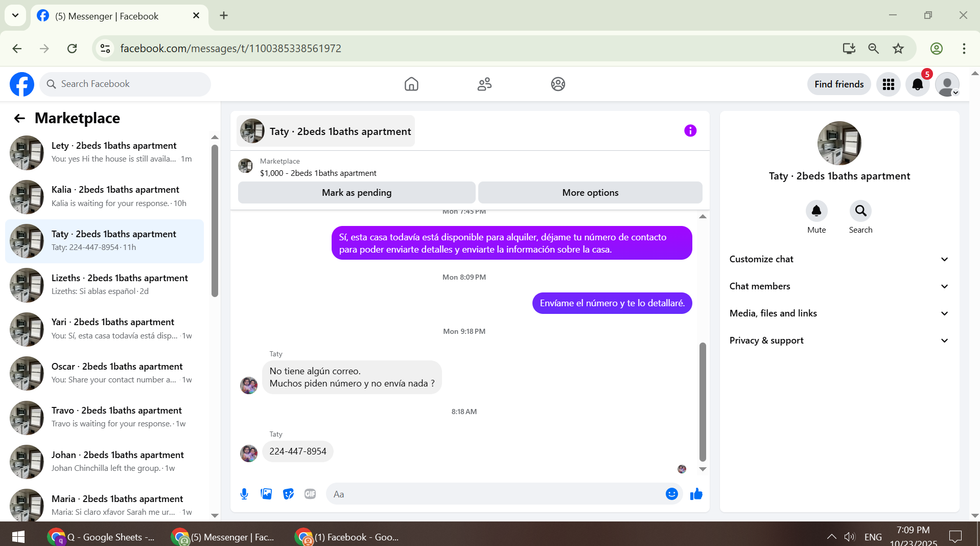980x546 pixels.
Task: Reload the page with the refresh icon
Action: [72, 49]
